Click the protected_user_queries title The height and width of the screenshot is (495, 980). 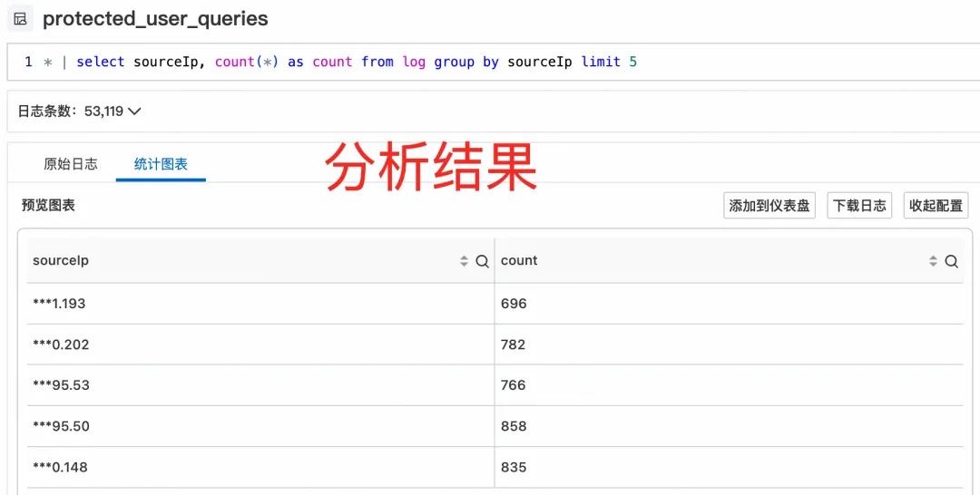[x=155, y=18]
